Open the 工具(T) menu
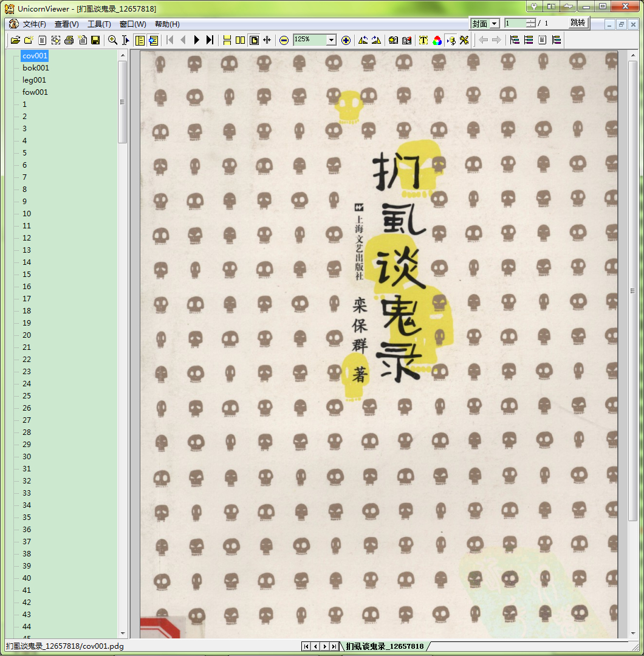The image size is (644, 656). (99, 24)
